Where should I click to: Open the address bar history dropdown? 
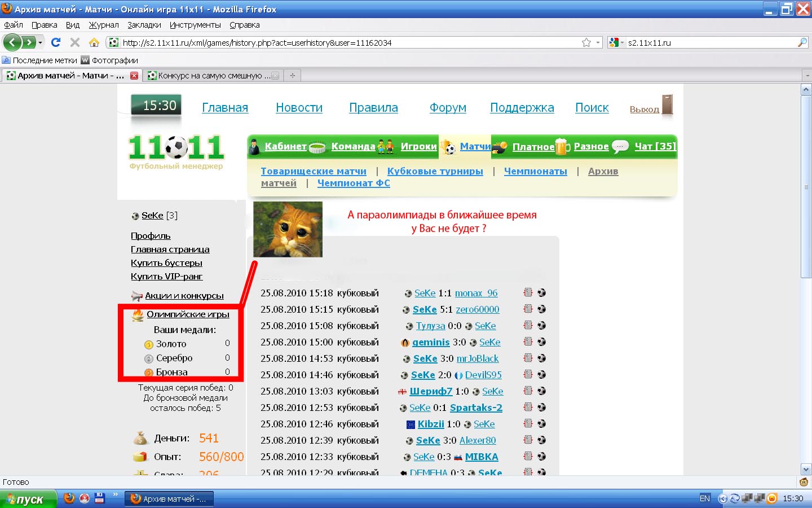598,42
